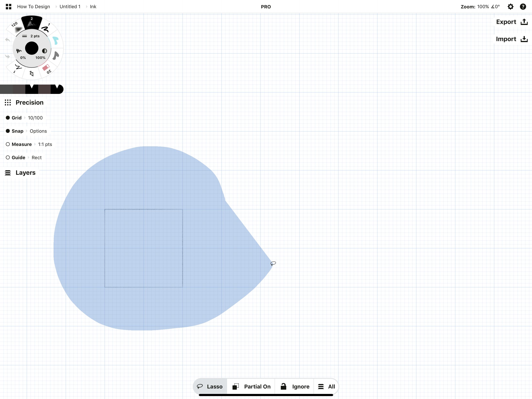Select the fill opacity at 100%
Viewport: 532px width, 399px height.
coord(41,57)
